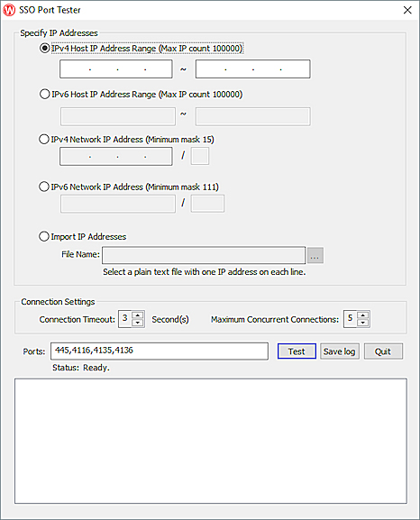Click inside the results log output area
Viewport: 420px width, 520px height.
coord(211,441)
